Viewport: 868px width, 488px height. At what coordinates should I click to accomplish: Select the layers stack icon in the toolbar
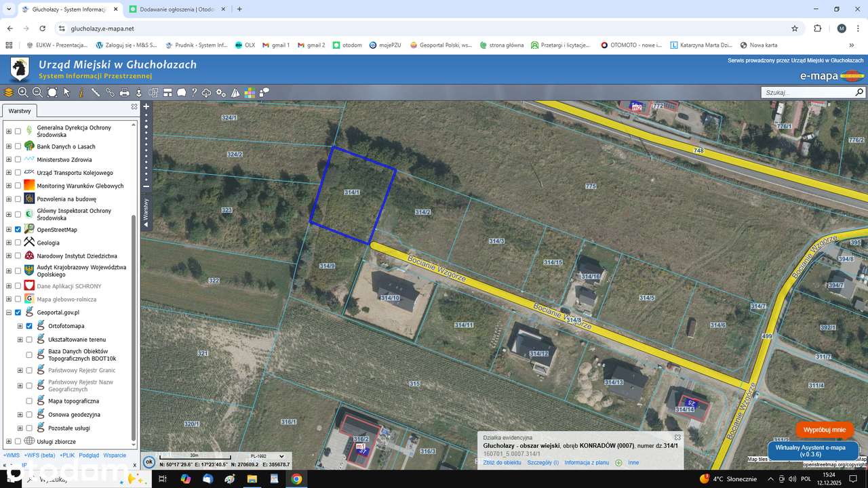tap(8, 92)
